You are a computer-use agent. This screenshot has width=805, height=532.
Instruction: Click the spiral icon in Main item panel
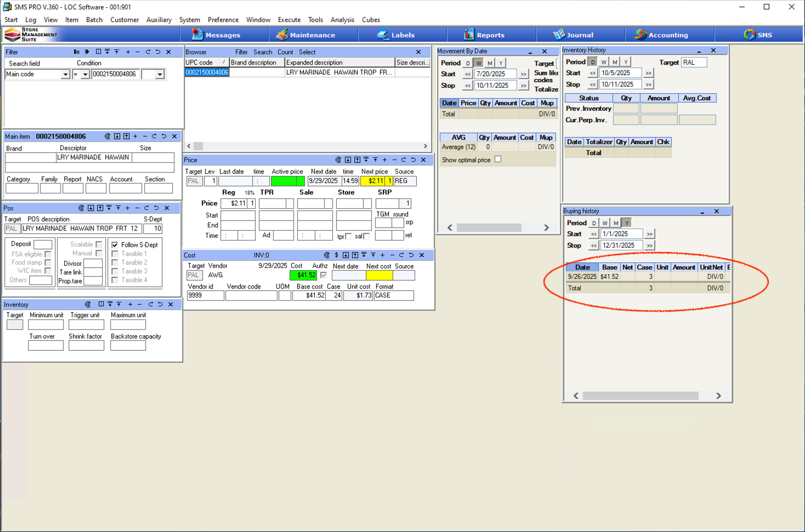[x=107, y=136]
